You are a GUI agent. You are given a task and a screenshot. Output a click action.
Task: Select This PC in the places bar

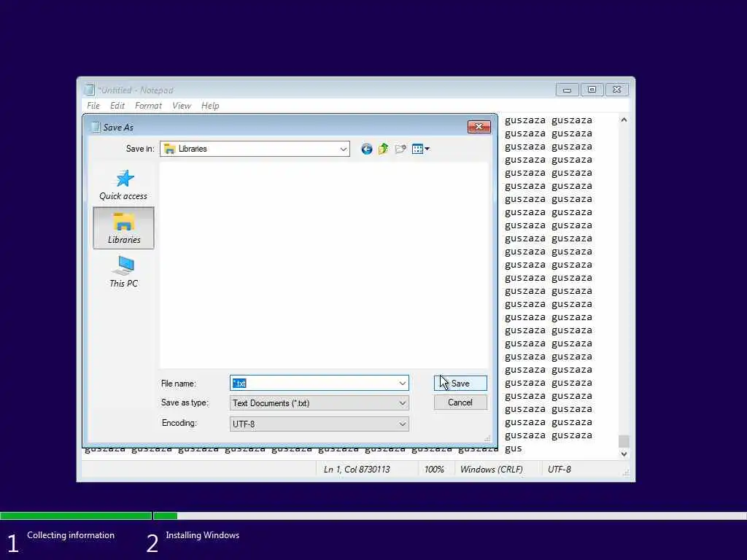(x=123, y=271)
